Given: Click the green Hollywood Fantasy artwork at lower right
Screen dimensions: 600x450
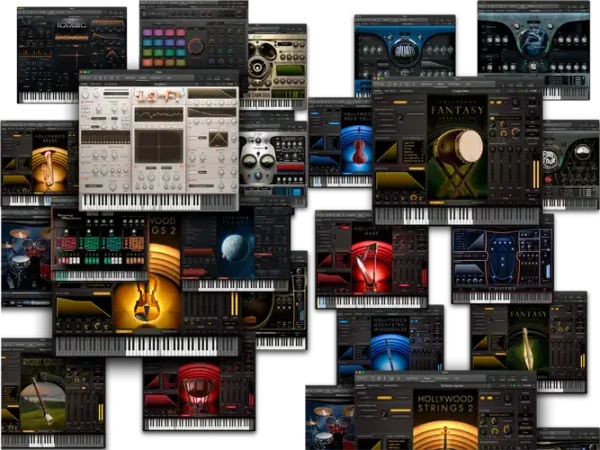Looking at the screenshot, I should [x=528, y=338].
